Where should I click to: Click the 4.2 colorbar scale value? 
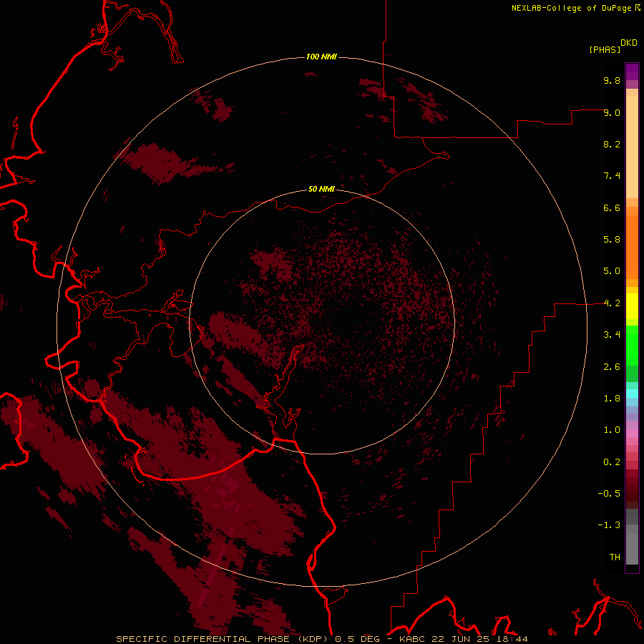coord(612,303)
